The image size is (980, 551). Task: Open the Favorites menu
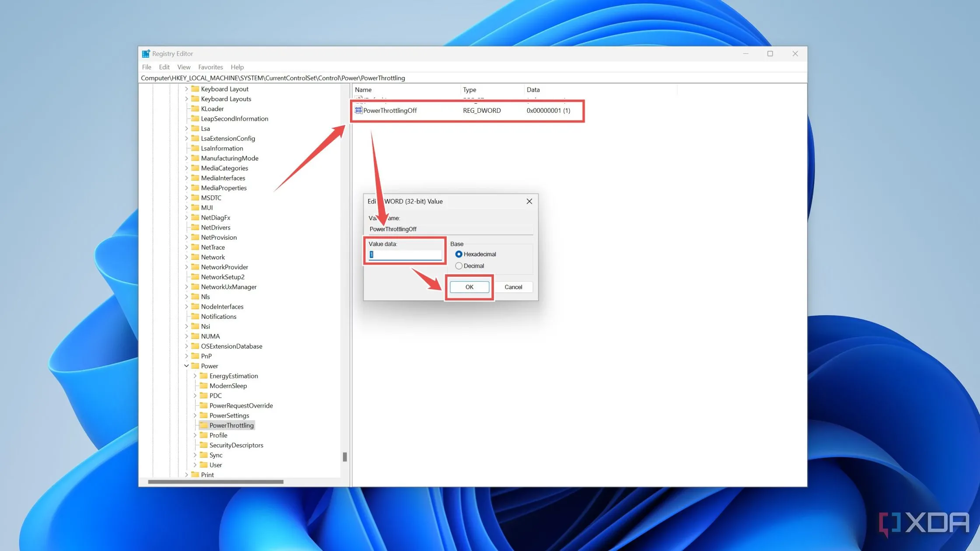tap(210, 67)
